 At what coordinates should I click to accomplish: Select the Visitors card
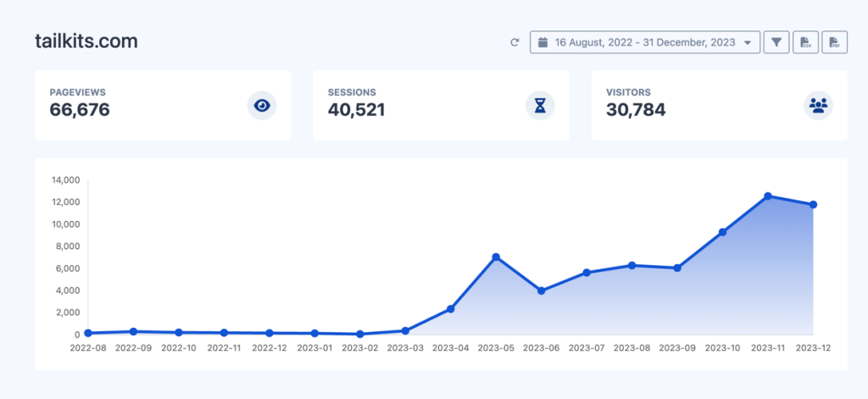(x=719, y=105)
